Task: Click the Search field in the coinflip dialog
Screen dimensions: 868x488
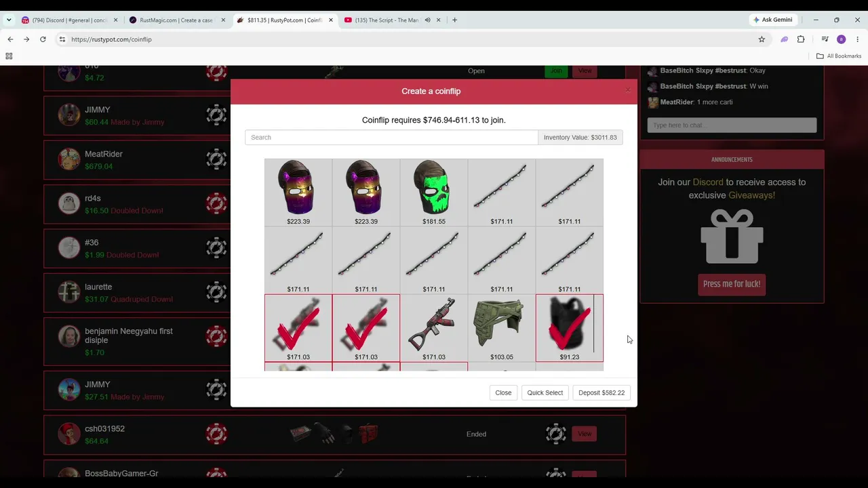Action: pos(391,138)
